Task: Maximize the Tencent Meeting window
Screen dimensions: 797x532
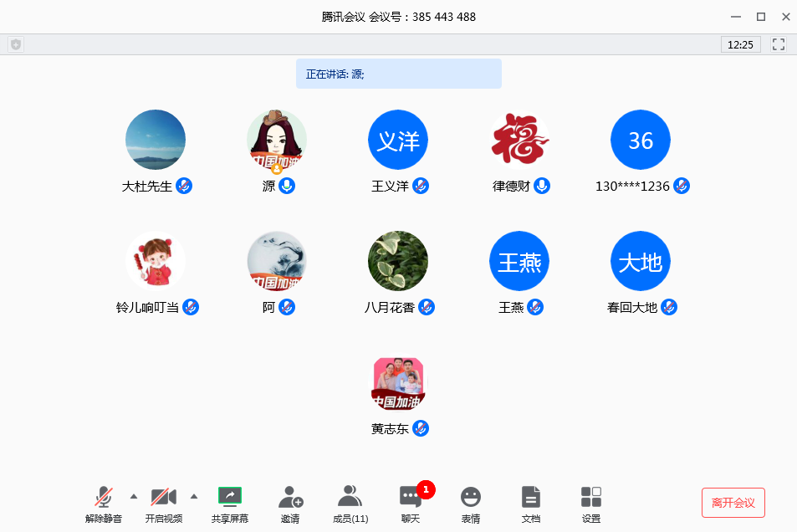Action: pos(761,17)
